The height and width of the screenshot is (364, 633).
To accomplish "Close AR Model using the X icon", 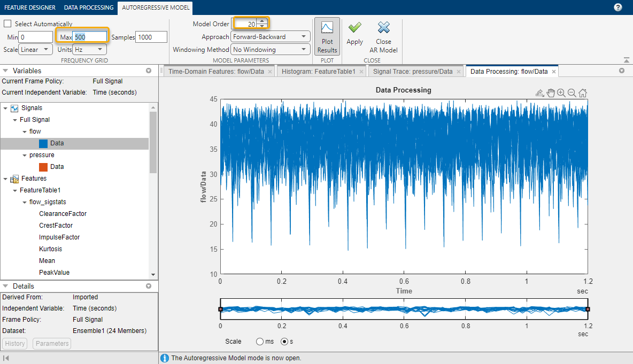I will click(383, 28).
